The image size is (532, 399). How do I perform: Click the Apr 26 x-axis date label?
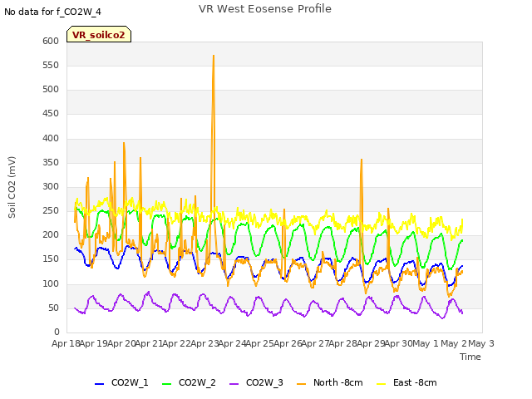288,343
